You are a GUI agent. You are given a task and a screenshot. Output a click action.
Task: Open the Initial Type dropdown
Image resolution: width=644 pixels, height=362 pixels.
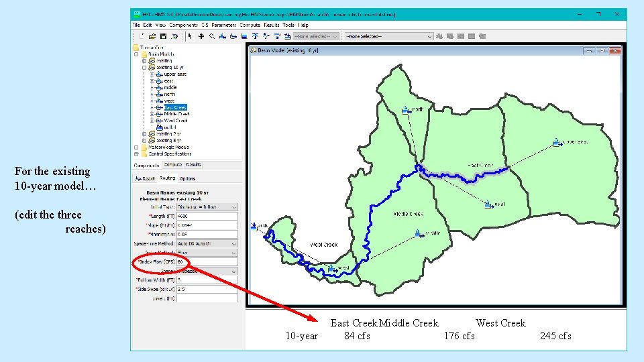[207, 207]
